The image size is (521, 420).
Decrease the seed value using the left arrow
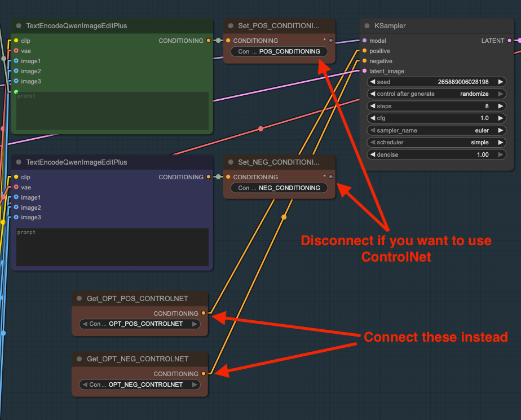point(373,82)
